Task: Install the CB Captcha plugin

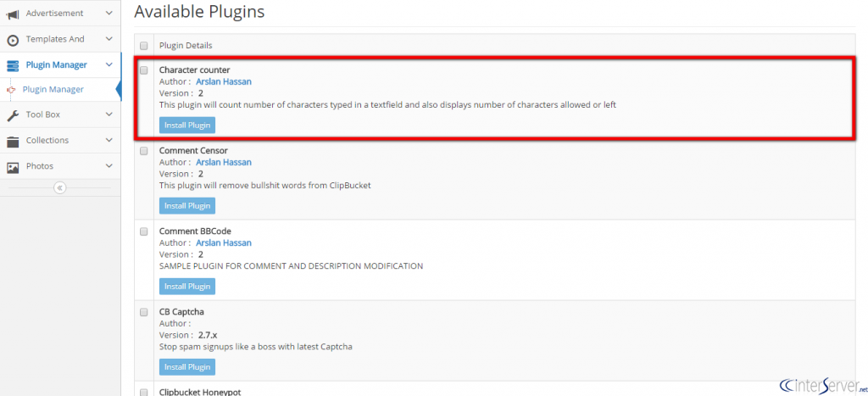Action: [187, 366]
